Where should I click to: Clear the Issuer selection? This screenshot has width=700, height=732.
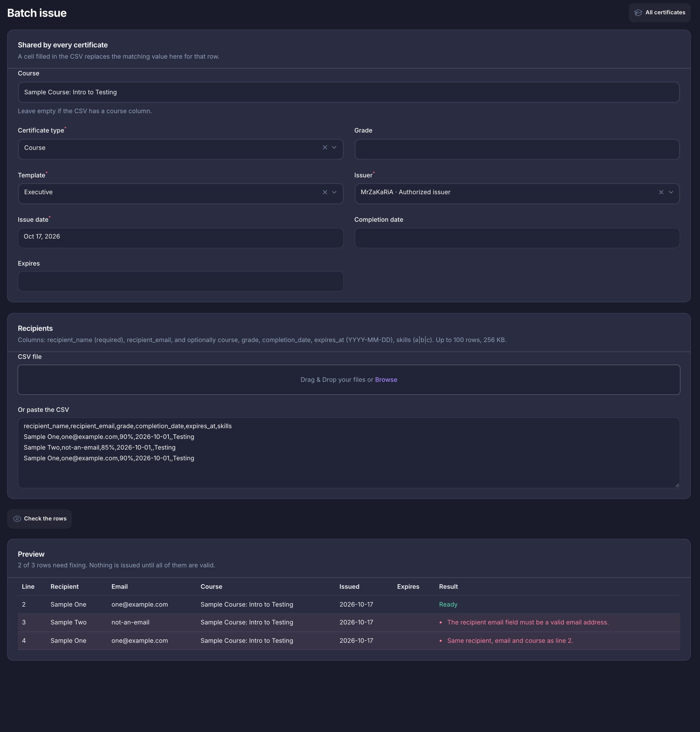tap(661, 192)
